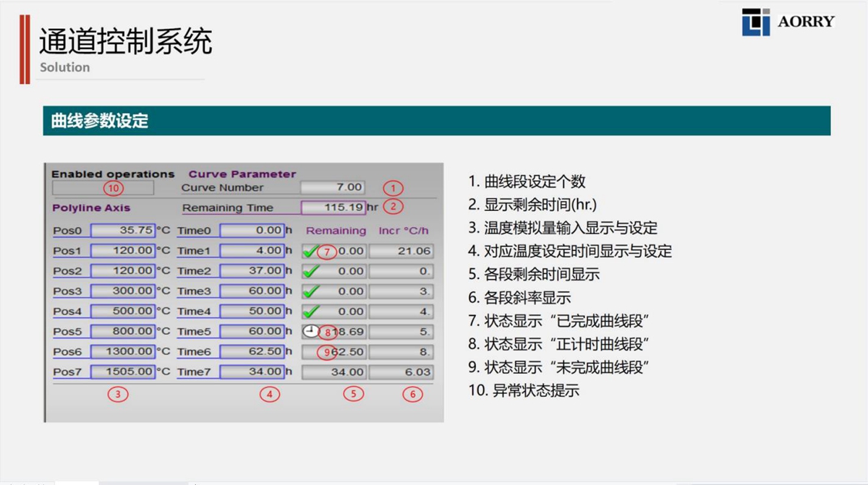
Task: Click the green checkmark in the Time1 row
Action: tap(311, 252)
